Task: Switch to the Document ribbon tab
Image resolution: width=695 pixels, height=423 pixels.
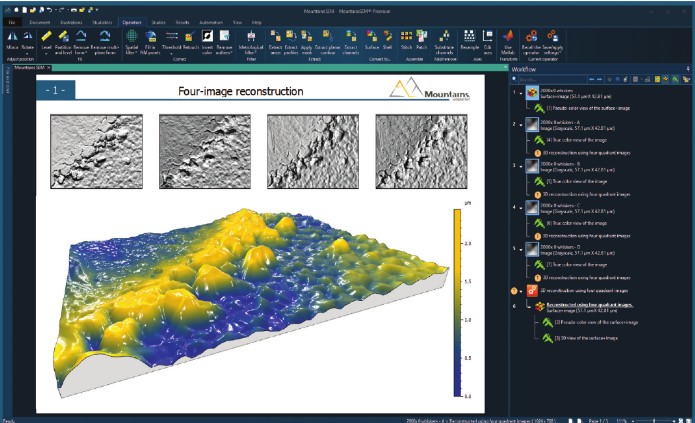Action: point(40,21)
